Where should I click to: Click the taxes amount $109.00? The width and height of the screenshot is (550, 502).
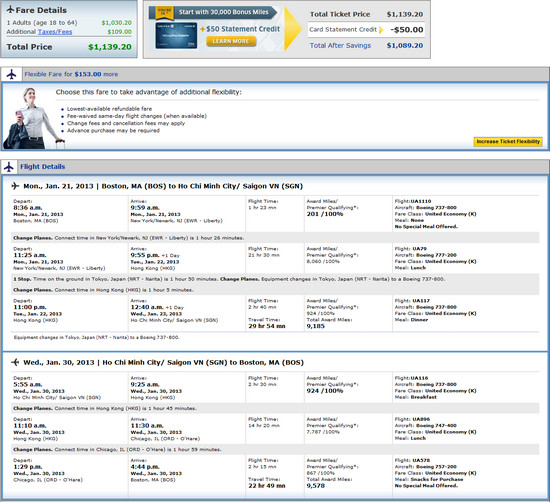pos(120,32)
